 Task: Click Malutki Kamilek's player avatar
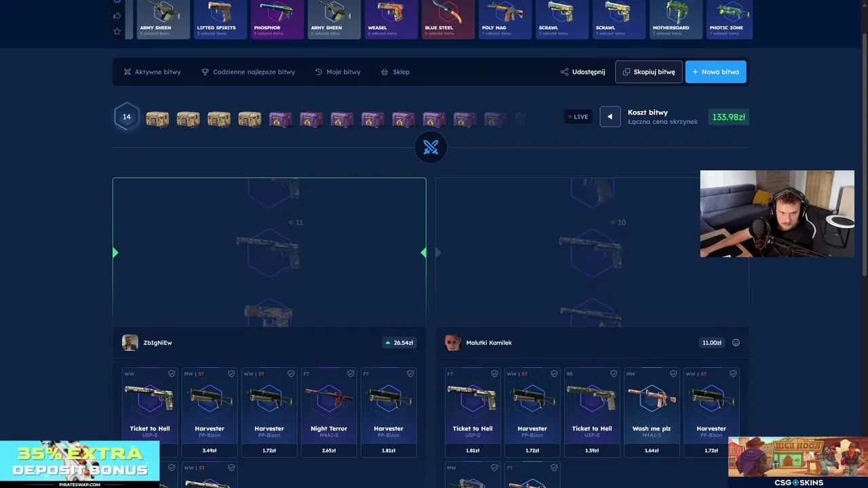[453, 342]
